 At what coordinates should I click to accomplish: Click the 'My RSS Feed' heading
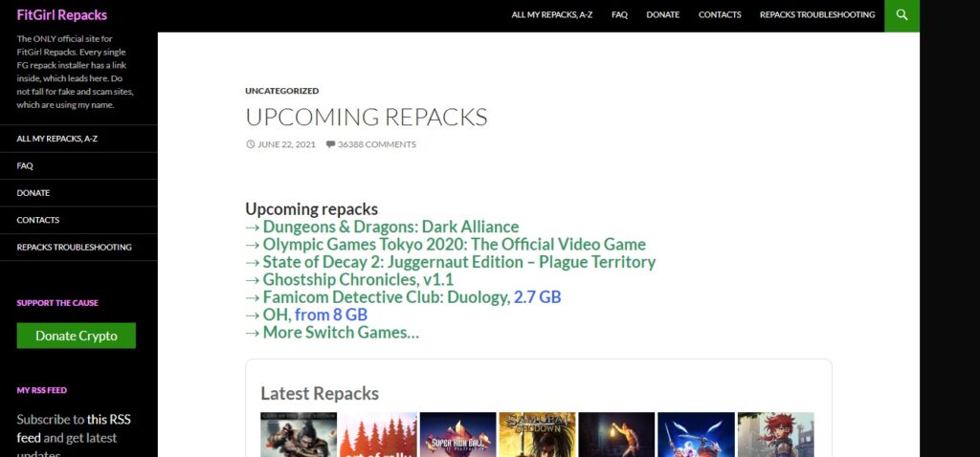[x=42, y=390]
